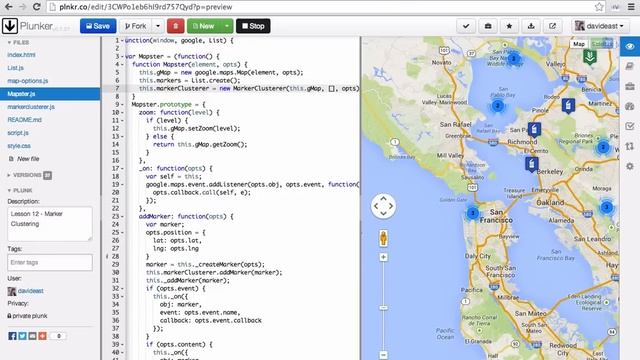Open List.js in the file list

pos(16,68)
